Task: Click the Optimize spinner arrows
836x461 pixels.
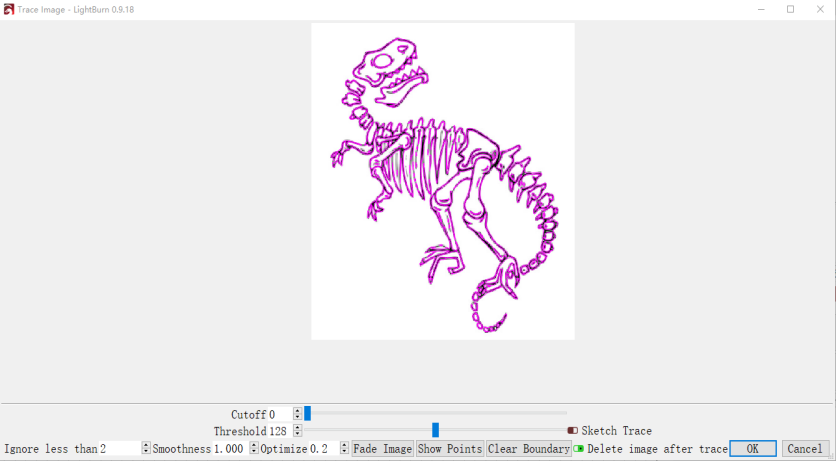Action: (344, 449)
